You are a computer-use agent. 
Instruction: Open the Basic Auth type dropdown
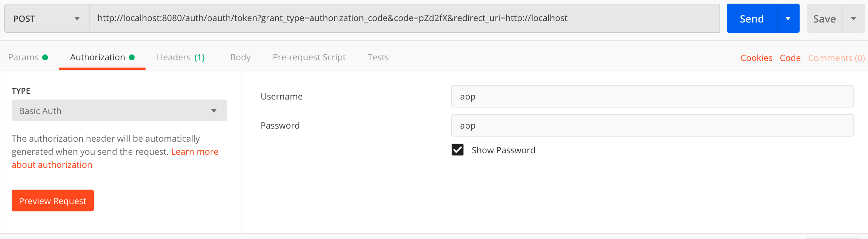click(119, 111)
